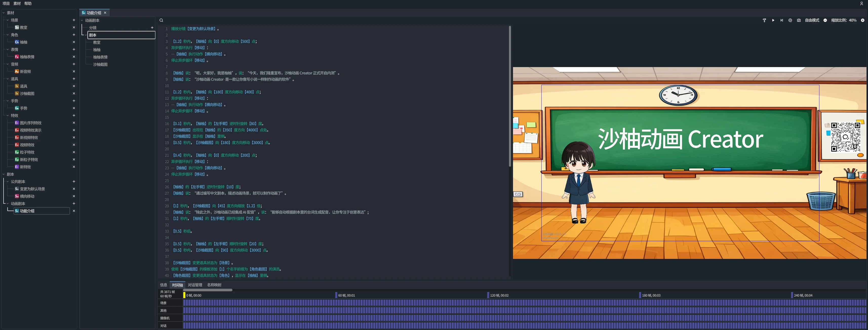Click the hammer build icon in preview toolbar
Viewport: 868px width, 330px height.
[764, 20]
